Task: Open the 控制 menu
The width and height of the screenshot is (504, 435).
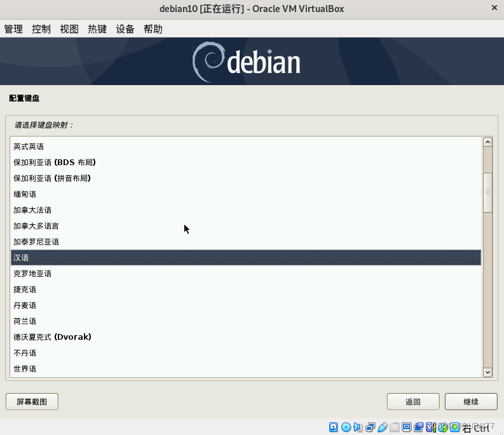Action: click(x=41, y=29)
